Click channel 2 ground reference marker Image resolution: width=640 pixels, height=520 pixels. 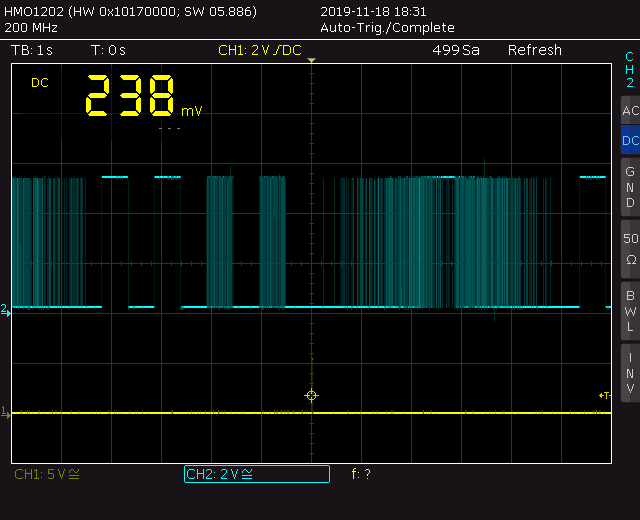[x=5, y=310]
